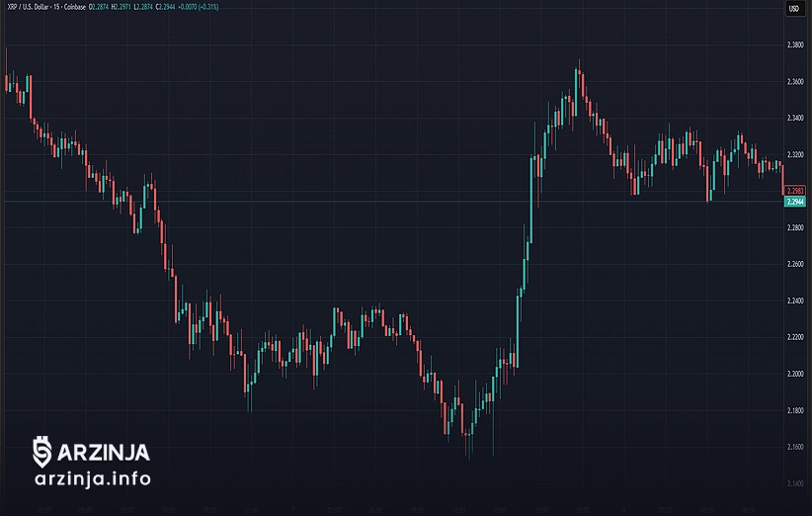Click the 2.3800 price axis label

pyautogui.click(x=795, y=45)
